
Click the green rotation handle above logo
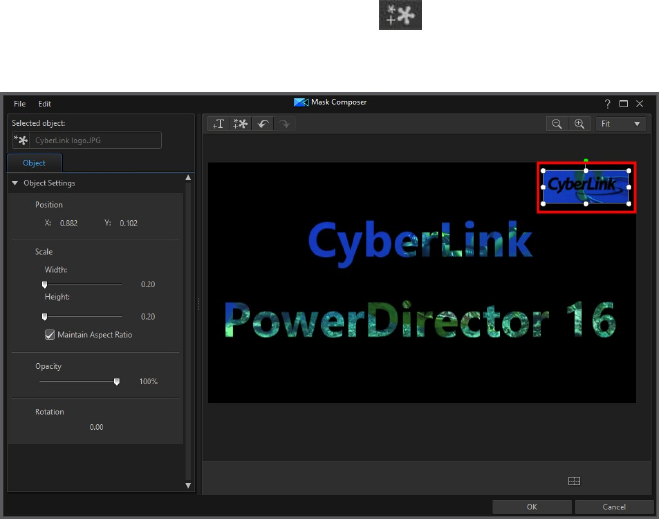(x=586, y=161)
